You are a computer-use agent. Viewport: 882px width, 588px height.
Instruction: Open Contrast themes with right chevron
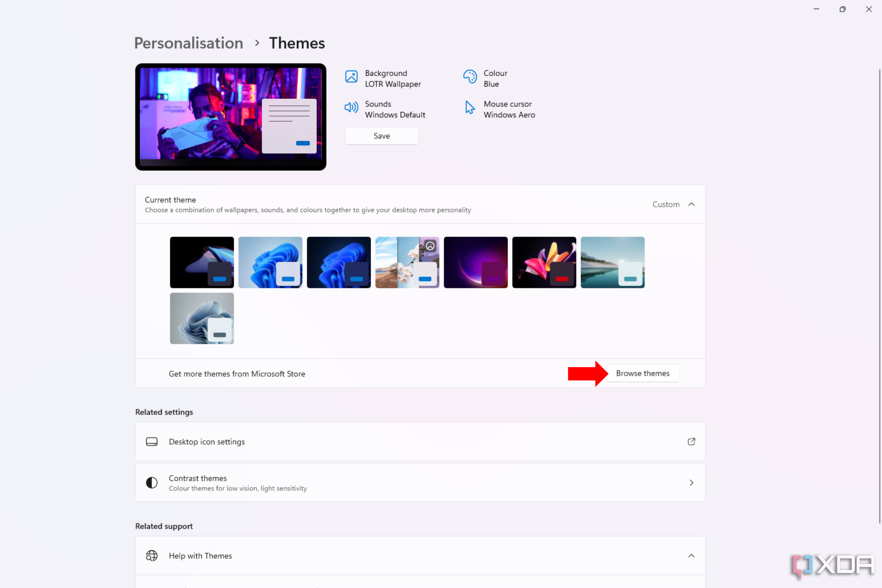[x=691, y=483]
